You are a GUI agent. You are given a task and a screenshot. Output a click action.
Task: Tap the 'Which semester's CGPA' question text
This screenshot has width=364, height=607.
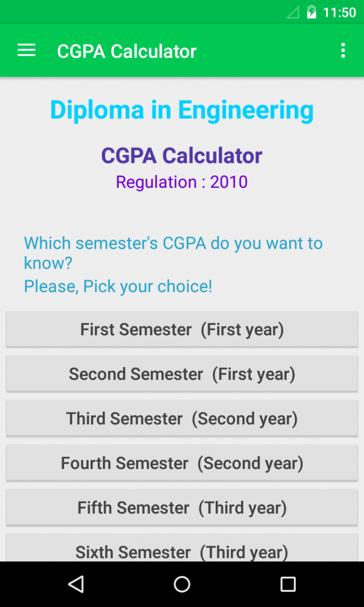click(173, 252)
